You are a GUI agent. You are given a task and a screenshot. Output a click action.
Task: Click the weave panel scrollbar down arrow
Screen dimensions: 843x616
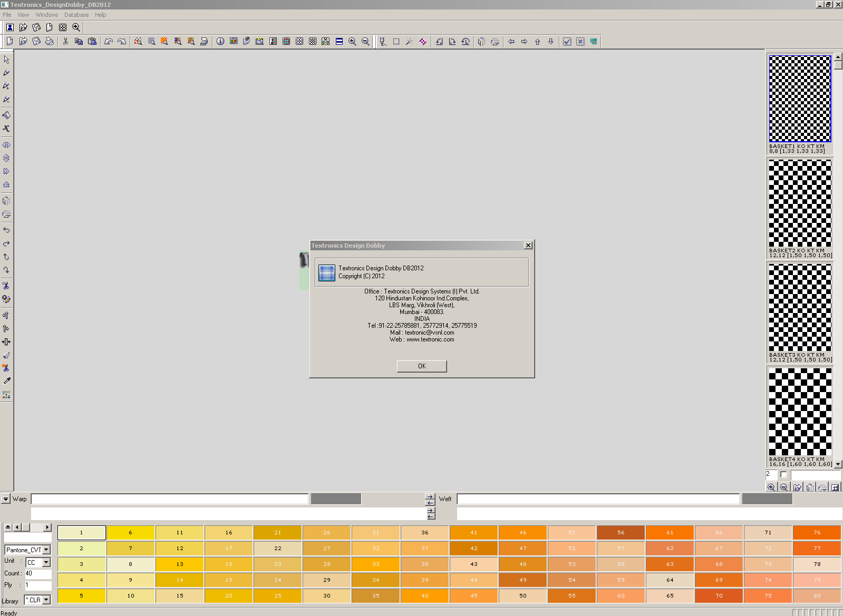838,464
